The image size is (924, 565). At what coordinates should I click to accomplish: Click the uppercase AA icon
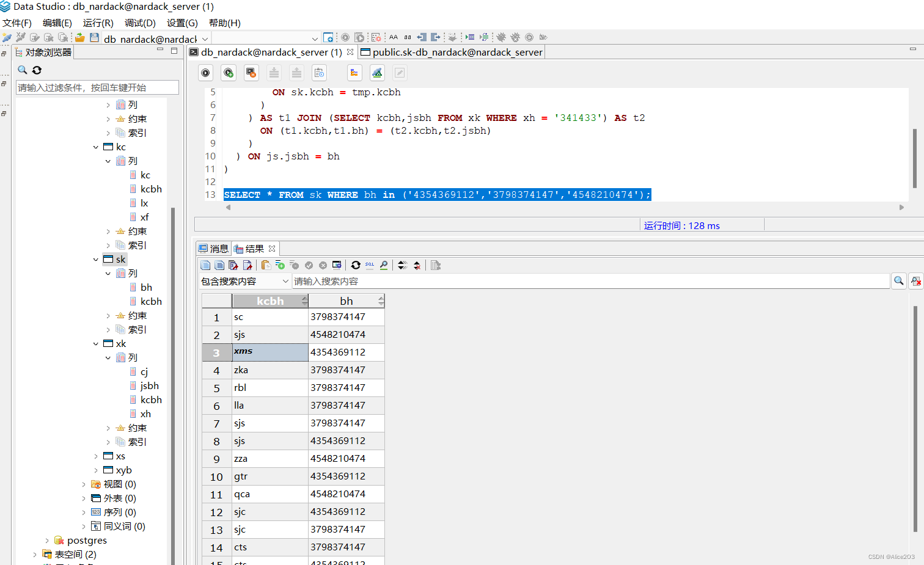394,37
